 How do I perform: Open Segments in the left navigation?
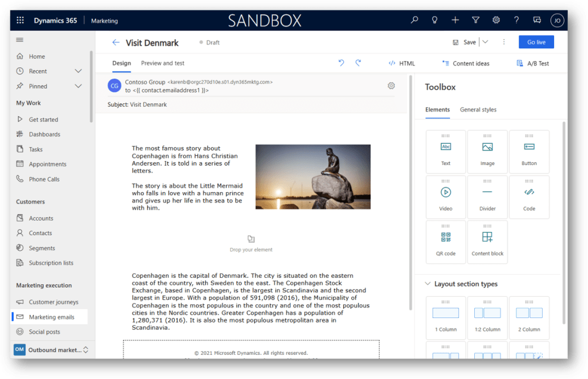click(42, 248)
